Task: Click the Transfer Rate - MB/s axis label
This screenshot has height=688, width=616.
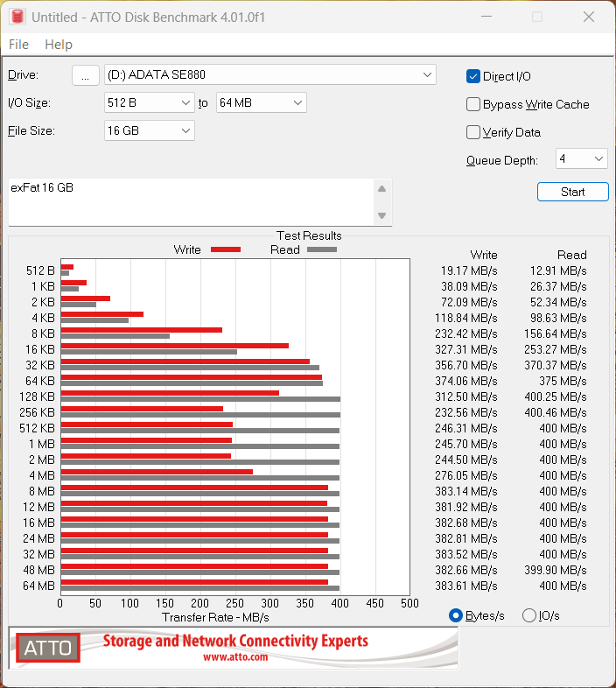Action: pos(215,617)
